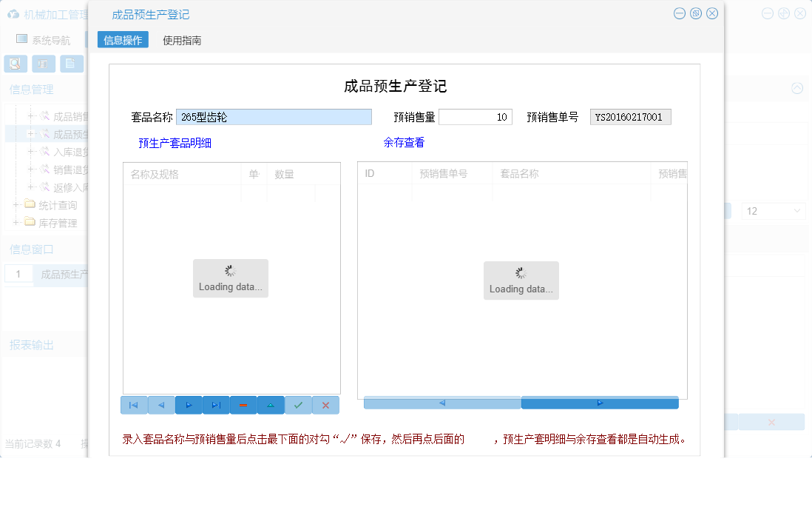Save the entry using the green checkmark icon
Screen dimensions: 812x507
coord(298,405)
